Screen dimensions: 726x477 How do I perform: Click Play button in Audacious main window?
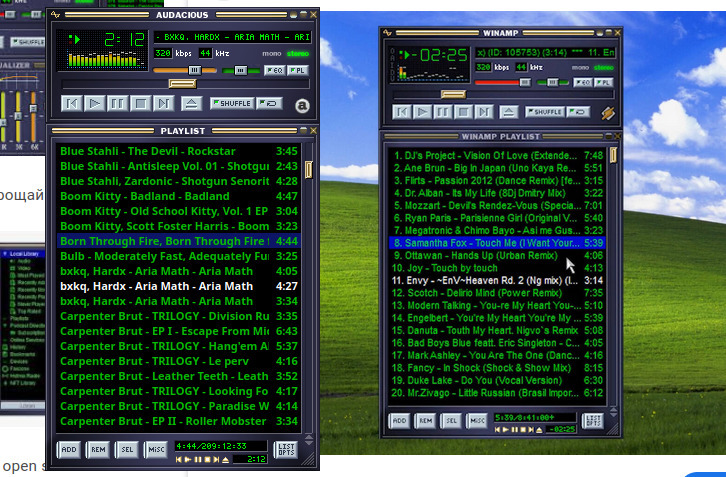(94, 103)
